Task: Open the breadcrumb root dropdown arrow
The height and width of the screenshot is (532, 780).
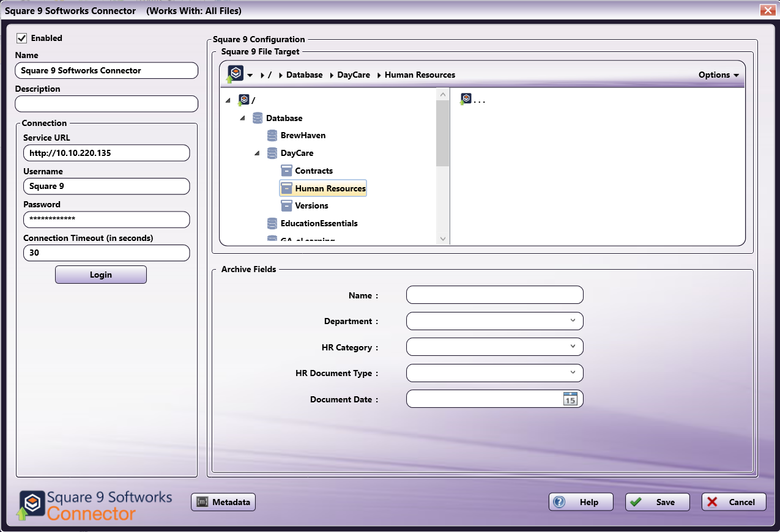Action: (x=250, y=76)
